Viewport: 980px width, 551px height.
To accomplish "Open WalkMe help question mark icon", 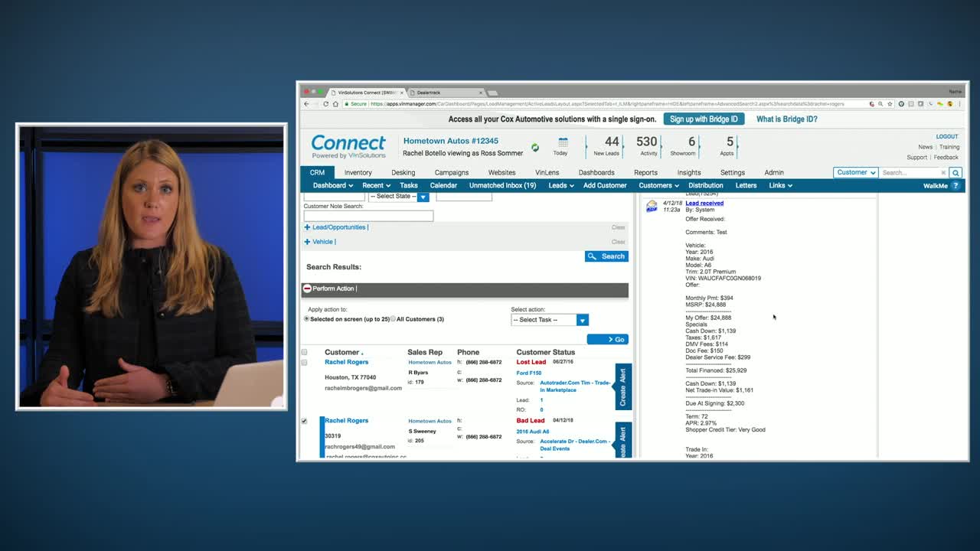I will (x=955, y=186).
